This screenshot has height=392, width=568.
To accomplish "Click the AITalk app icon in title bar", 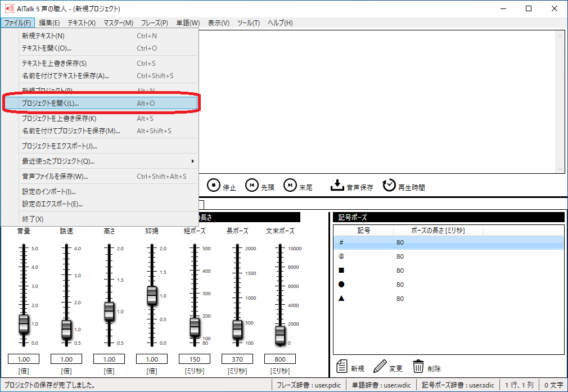I will 10,8.
